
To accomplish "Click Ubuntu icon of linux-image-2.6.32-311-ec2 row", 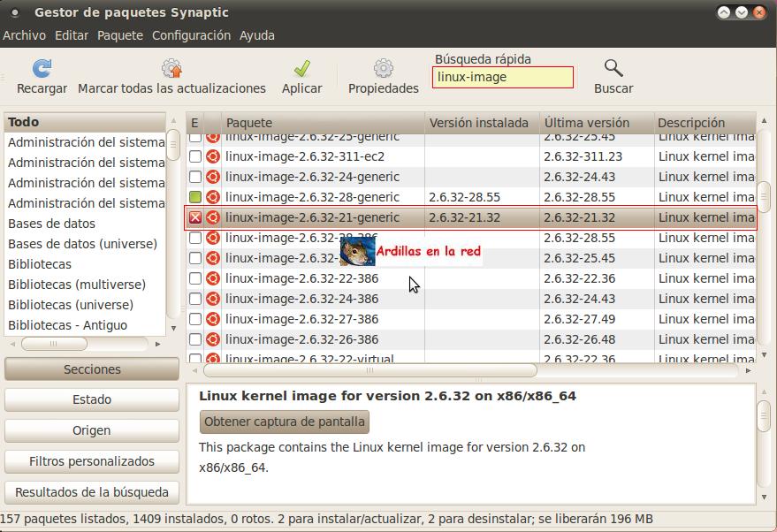I will pyautogui.click(x=212, y=156).
